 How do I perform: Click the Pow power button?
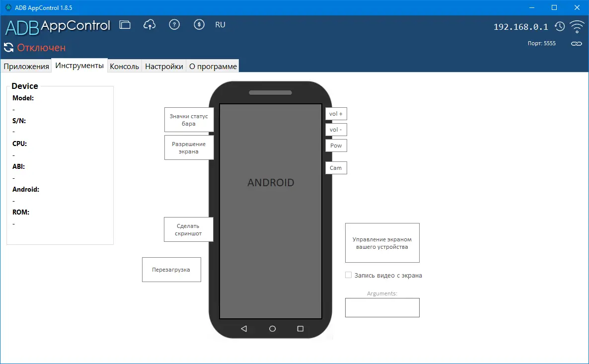[x=336, y=146]
